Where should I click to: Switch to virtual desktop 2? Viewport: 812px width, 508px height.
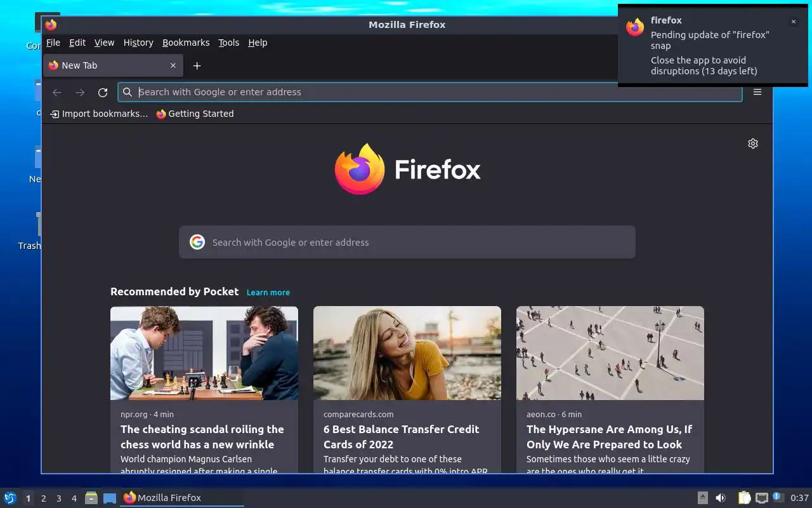tap(44, 498)
